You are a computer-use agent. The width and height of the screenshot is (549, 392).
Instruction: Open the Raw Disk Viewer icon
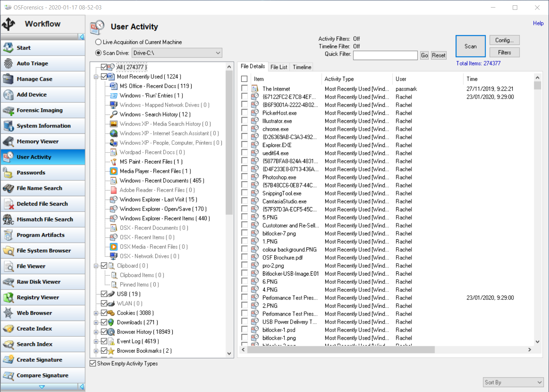pyautogui.click(x=8, y=282)
